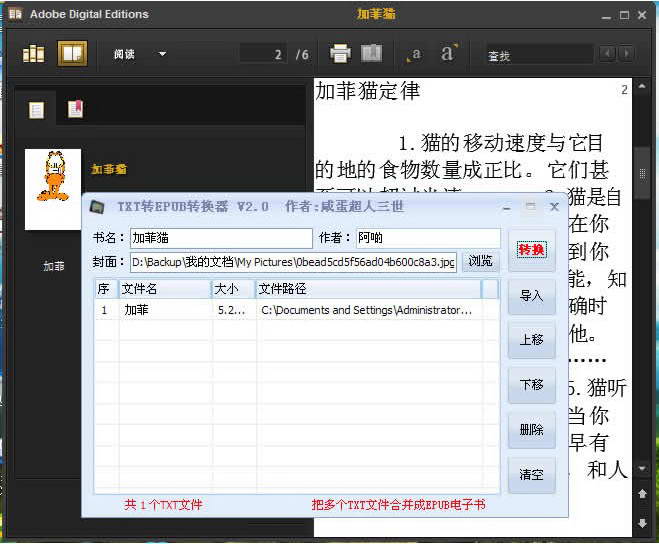Go to next page with down arrow
The height and width of the screenshot is (544, 659).
642,523
